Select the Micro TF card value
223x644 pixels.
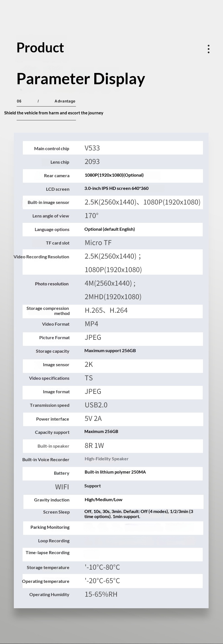click(98, 243)
